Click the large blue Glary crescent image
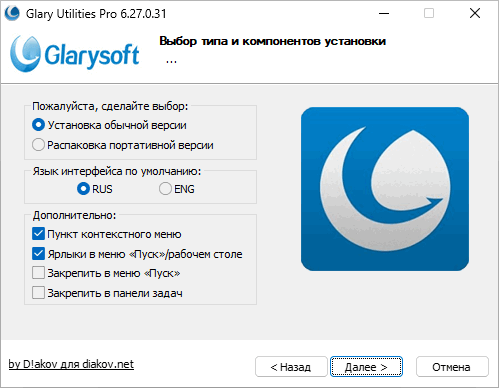Screen dimensions: 499x388 tap(385, 189)
